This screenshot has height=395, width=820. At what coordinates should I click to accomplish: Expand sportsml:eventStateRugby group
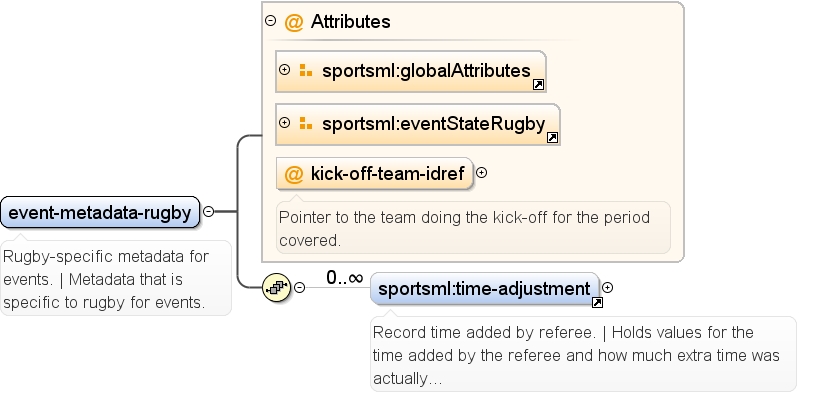[x=284, y=123]
